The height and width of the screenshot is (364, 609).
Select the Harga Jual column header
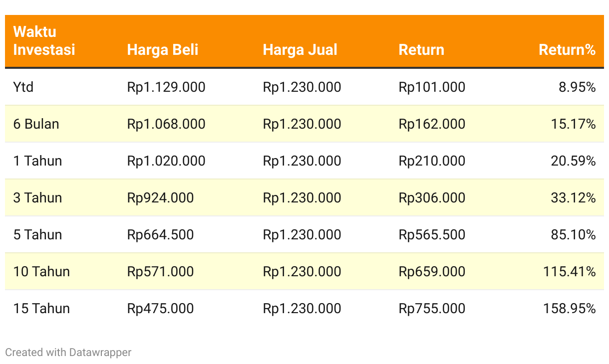click(x=300, y=50)
